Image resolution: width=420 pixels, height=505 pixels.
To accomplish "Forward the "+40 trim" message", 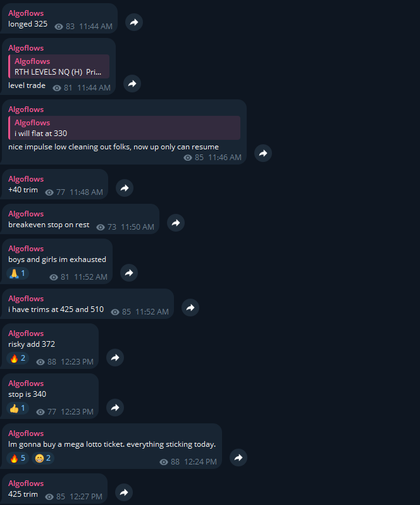I will [x=125, y=188].
